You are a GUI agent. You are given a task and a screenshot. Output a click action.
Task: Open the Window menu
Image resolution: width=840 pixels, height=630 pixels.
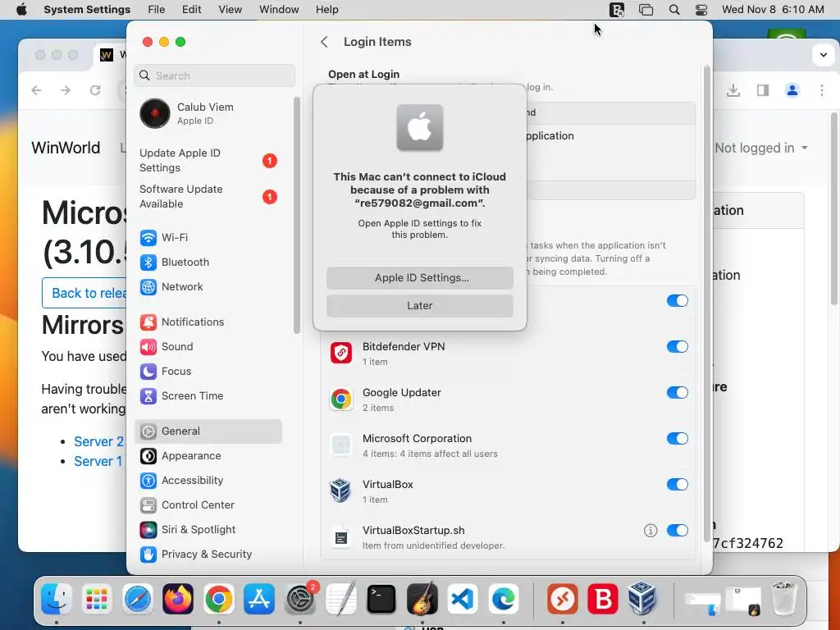(279, 10)
